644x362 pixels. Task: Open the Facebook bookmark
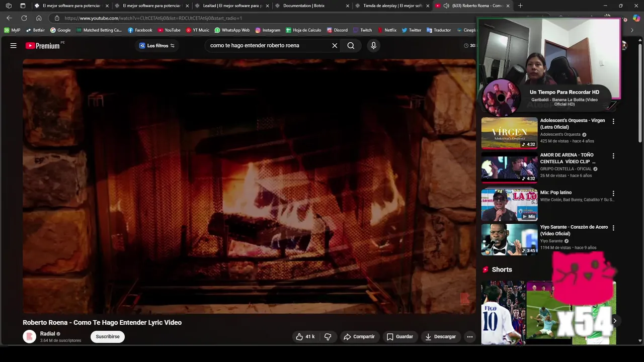point(140,30)
